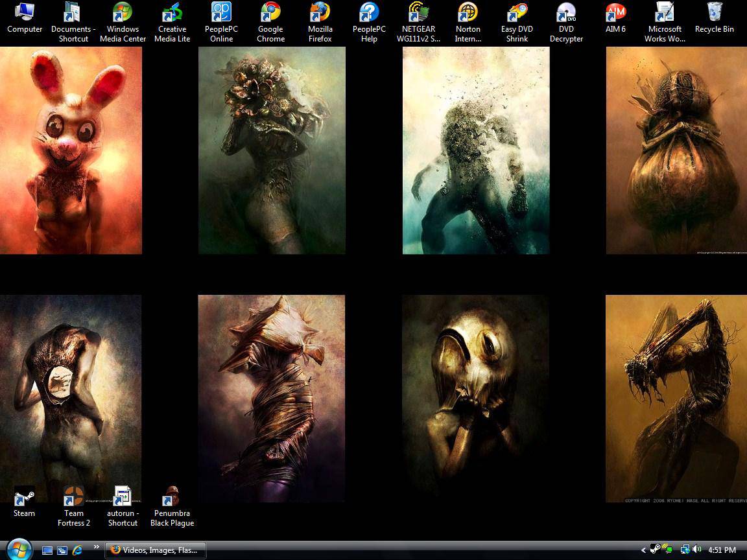
Task: Select the Recycle Bin icon
Action: click(714, 13)
